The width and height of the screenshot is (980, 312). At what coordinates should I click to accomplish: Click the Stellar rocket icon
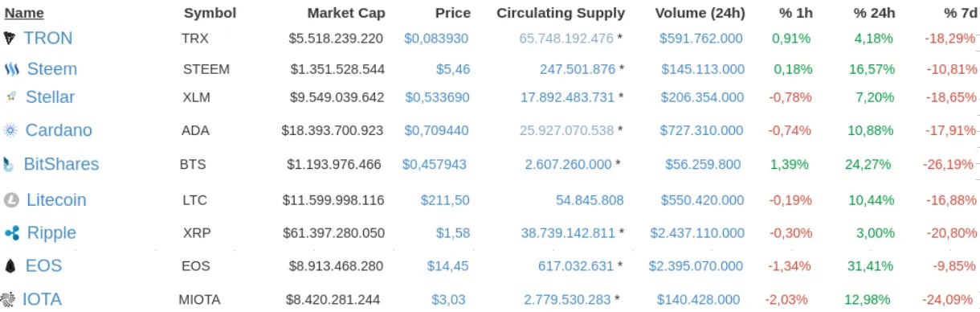pos(11,97)
